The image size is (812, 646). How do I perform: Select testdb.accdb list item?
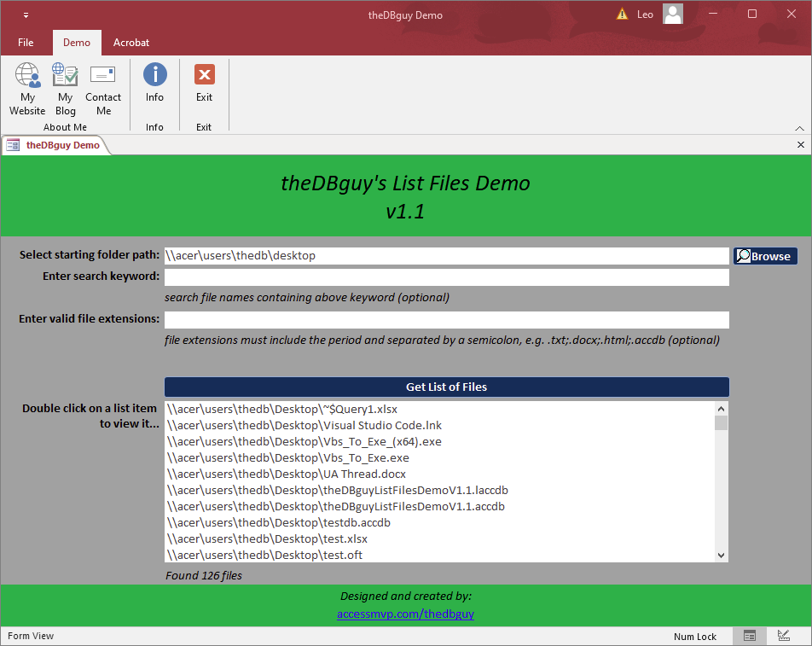439,523
